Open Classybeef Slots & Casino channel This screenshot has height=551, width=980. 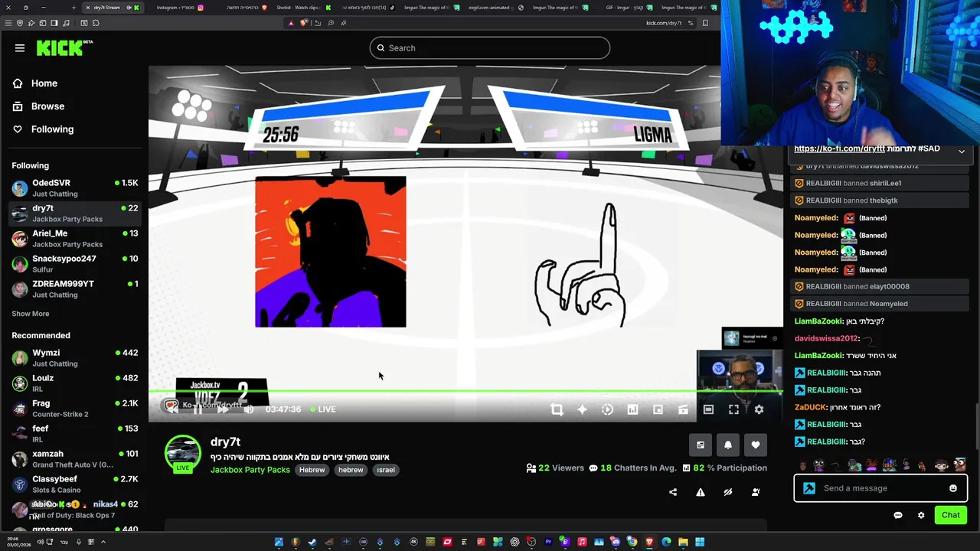(x=74, y=484)
